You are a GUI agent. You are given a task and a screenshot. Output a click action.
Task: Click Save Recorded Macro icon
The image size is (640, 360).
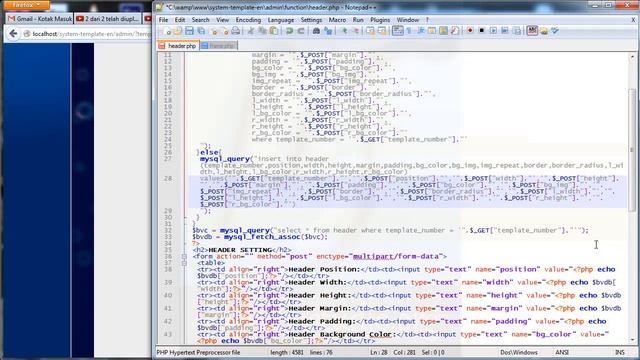pos(517,31)
